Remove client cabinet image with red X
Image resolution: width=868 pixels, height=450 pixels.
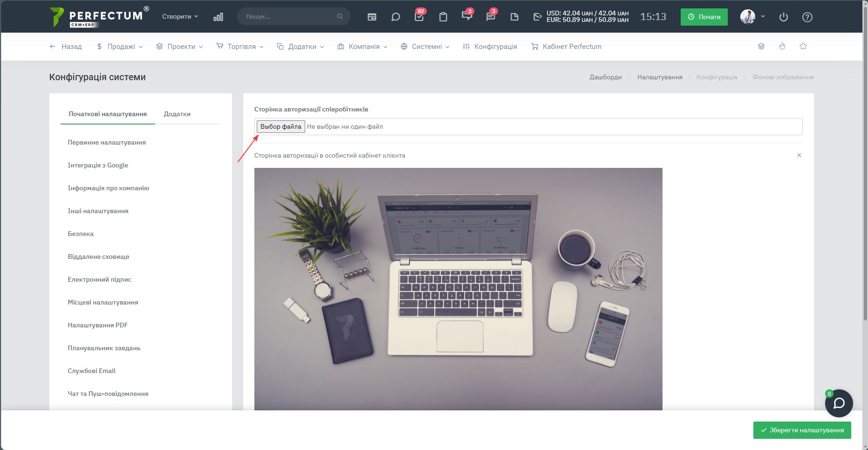(x=799, y=155)
